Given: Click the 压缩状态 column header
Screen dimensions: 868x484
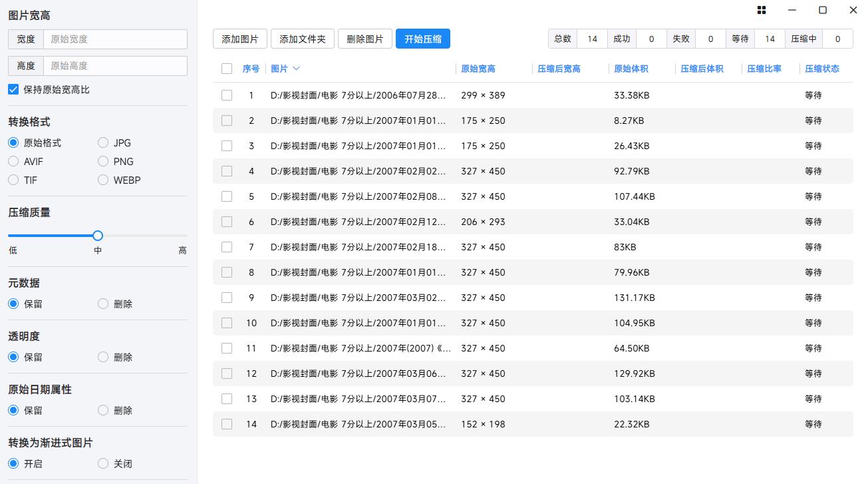Looking at the screenshot, I should click(x=822, y=69).
